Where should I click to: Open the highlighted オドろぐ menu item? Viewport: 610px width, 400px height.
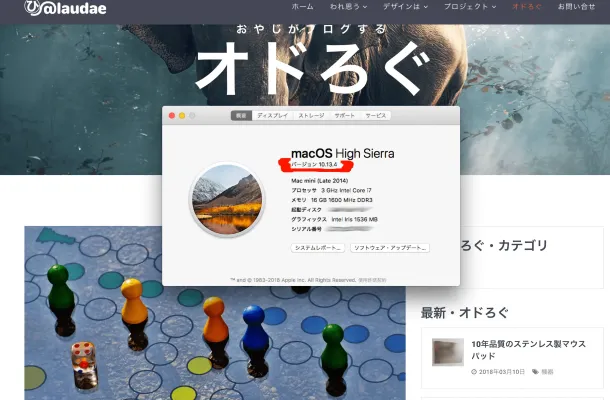point(527,7)
